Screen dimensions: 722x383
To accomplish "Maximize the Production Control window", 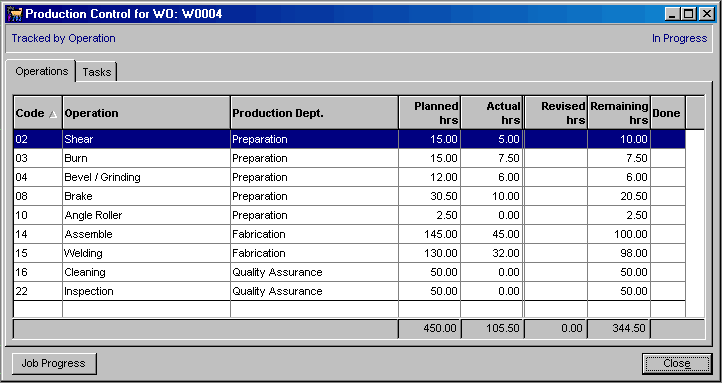I will (689, 14).
